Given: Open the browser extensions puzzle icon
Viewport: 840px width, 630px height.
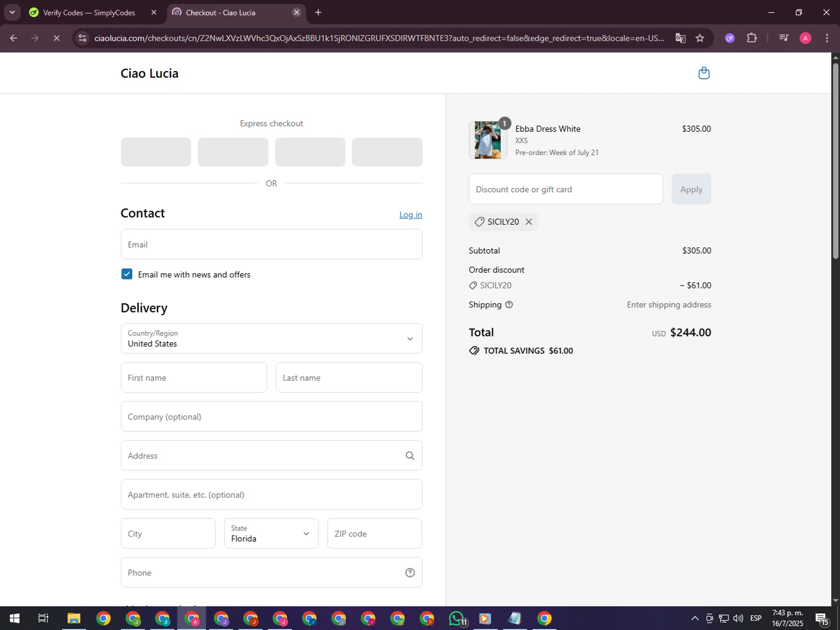Looking at the screenshot, I should [x=752, y=38].
